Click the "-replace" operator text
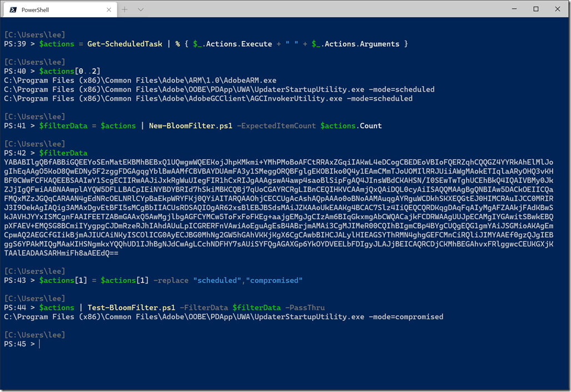This screenshot has height=392, width=571. click(171, 280)
